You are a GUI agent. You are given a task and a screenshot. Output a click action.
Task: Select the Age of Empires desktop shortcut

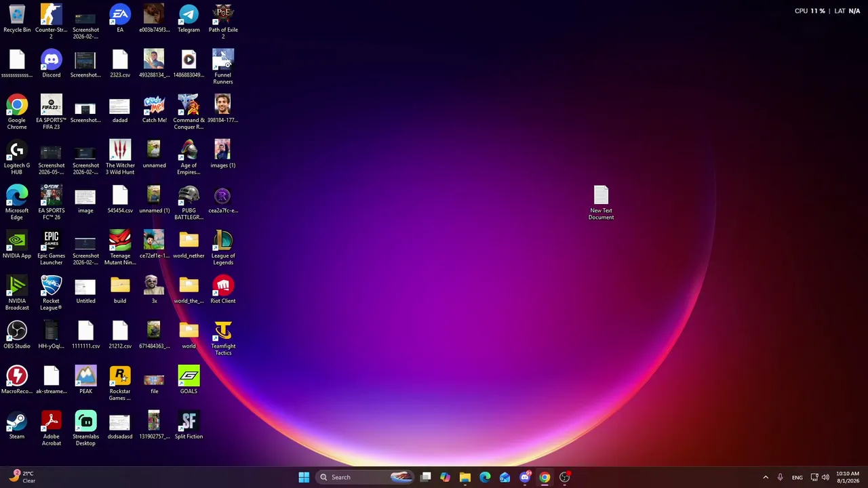point(189,158)
